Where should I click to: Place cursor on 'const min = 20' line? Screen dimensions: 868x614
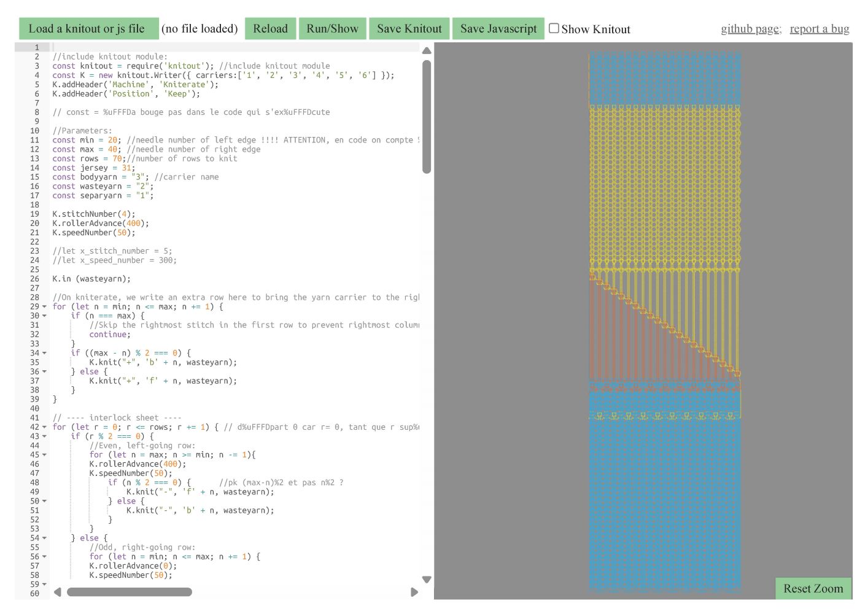tap(235, 140)
